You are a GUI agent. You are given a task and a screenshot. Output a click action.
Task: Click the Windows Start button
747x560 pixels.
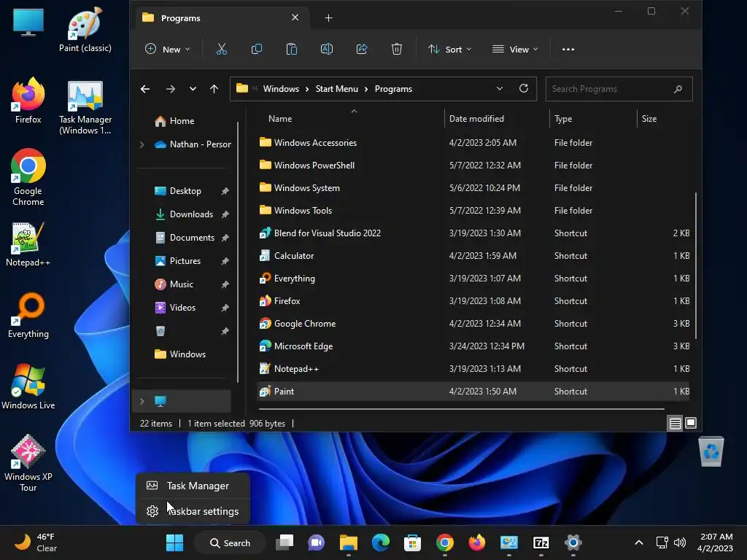tap(174, 542)
